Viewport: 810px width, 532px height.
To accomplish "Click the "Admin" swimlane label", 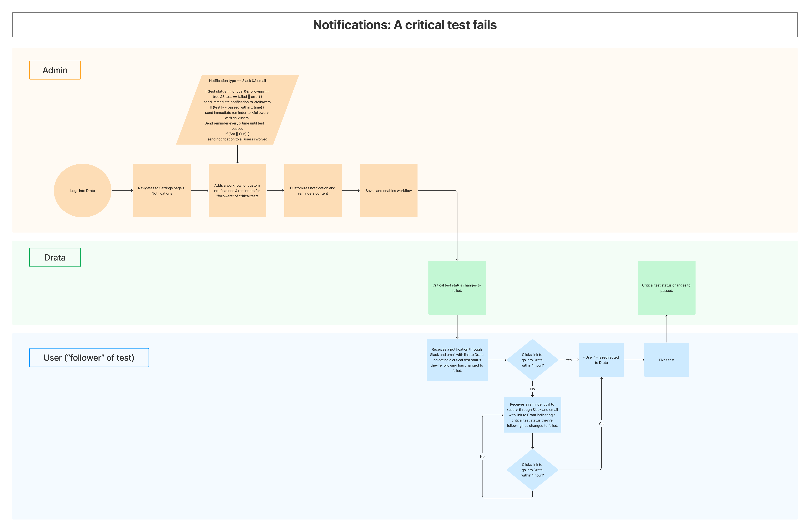I will click(x=55, y=70).
